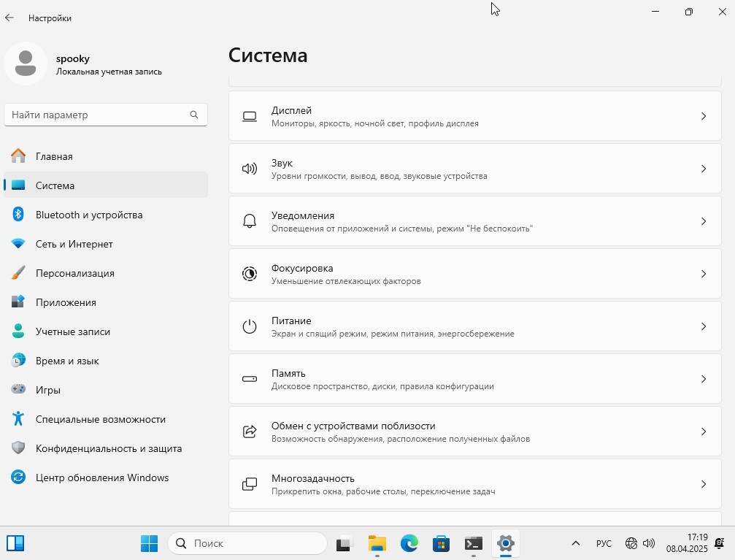The height and width of the screenshot is (560, 735).
Task: Click the Windows Update refresh icon
Action: pos(18,477)
